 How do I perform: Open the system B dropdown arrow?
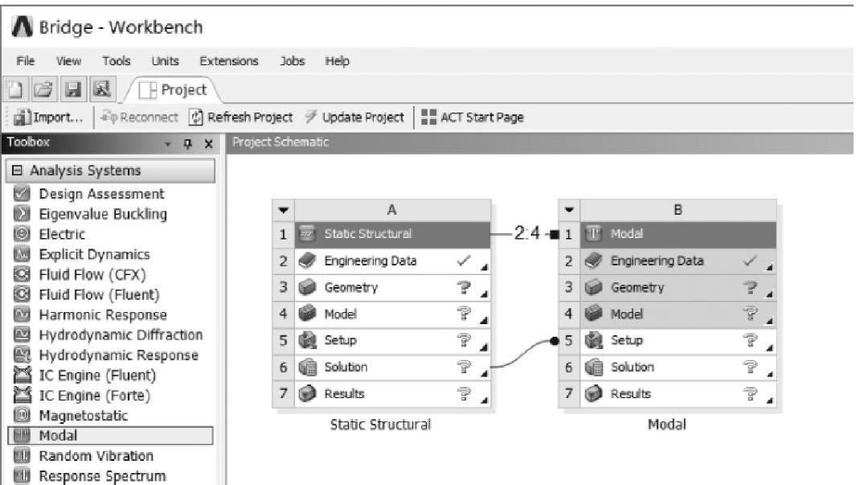[x=568, y=210]
